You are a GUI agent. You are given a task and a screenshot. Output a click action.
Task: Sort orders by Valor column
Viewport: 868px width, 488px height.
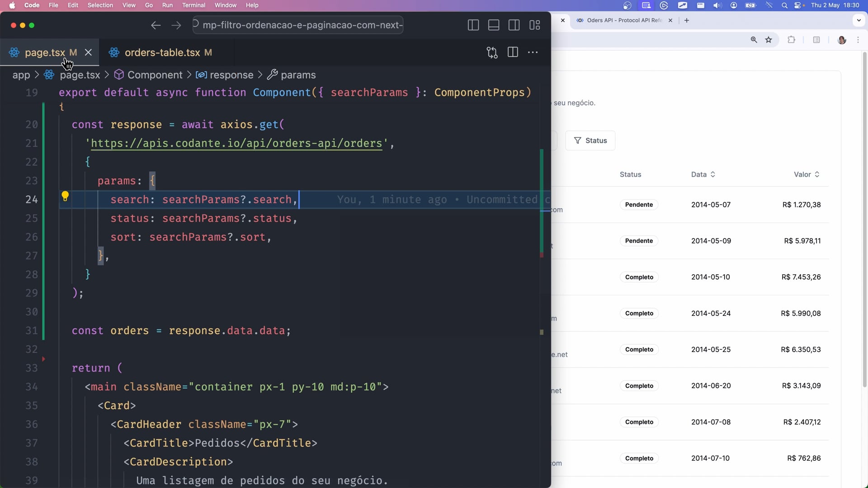click(807, 174)
